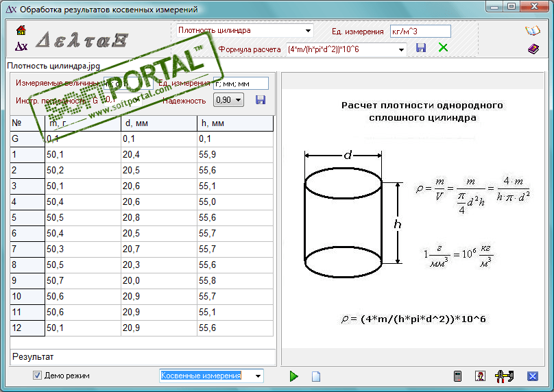Image resolution: width=554 pixels, height=392 pixels.
Task: Minimize the application window
Action: 494,7
